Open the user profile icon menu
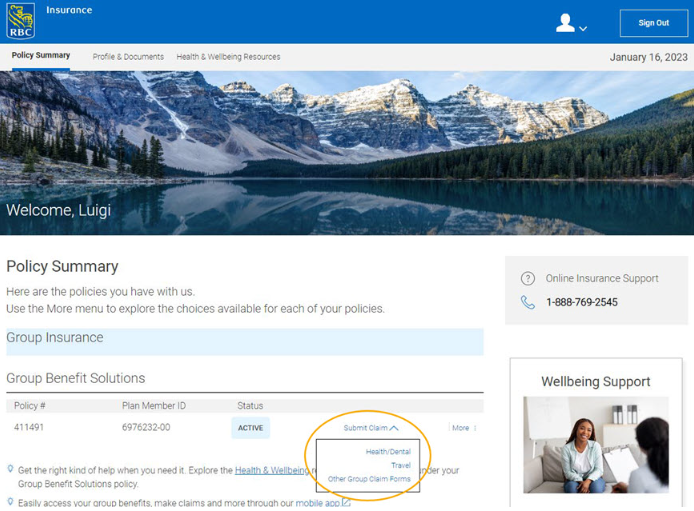The image size is (694, 511). [565, 23]
